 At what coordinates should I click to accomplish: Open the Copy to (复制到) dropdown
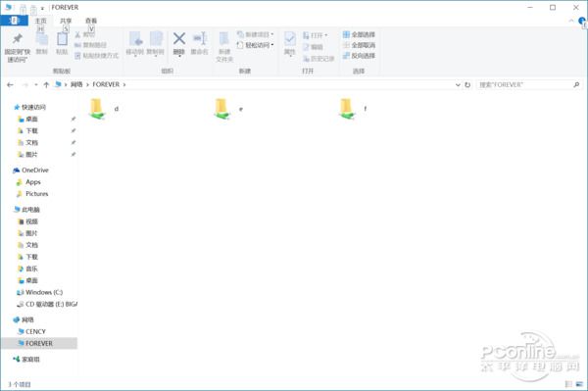(155, 44)
